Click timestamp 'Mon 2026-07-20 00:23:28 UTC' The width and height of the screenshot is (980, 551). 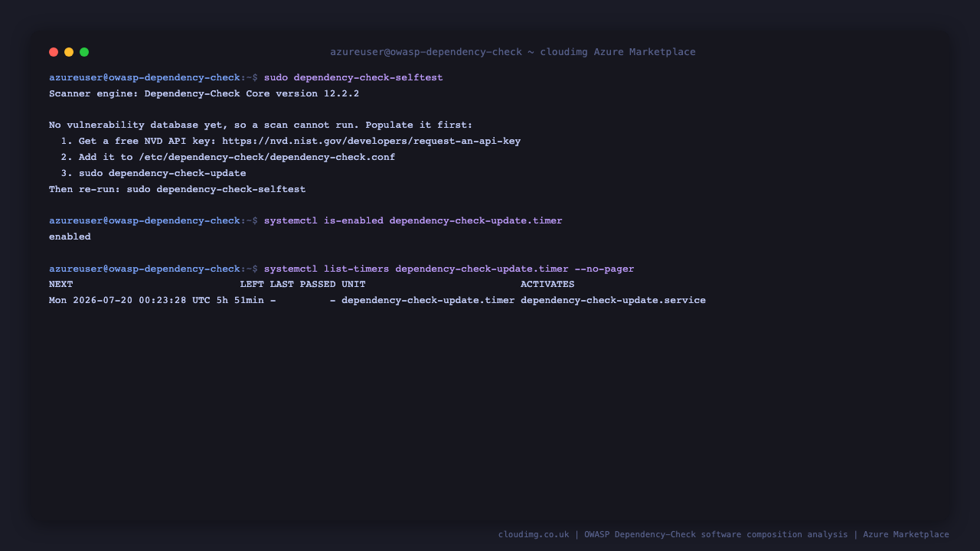129,301
